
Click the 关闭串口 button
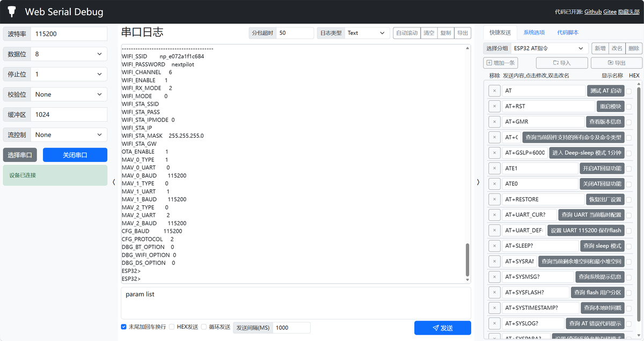[x=75, y=155]
